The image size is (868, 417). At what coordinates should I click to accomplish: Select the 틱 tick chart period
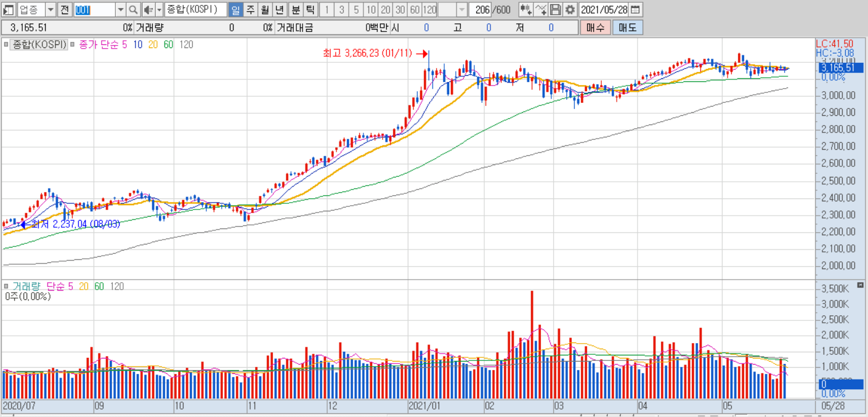tap(310, 9)
